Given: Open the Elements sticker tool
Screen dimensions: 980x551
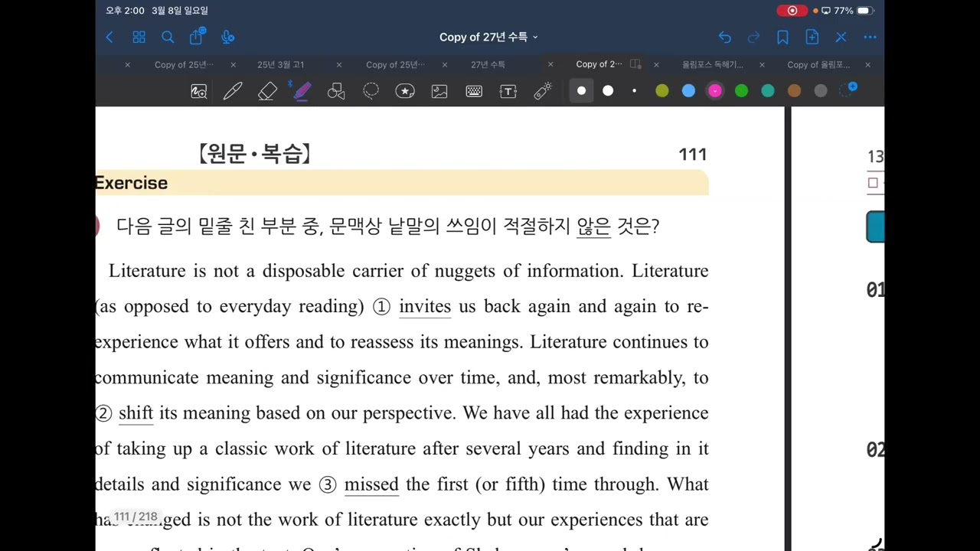Looking at the screenshot, I should 405,91.
